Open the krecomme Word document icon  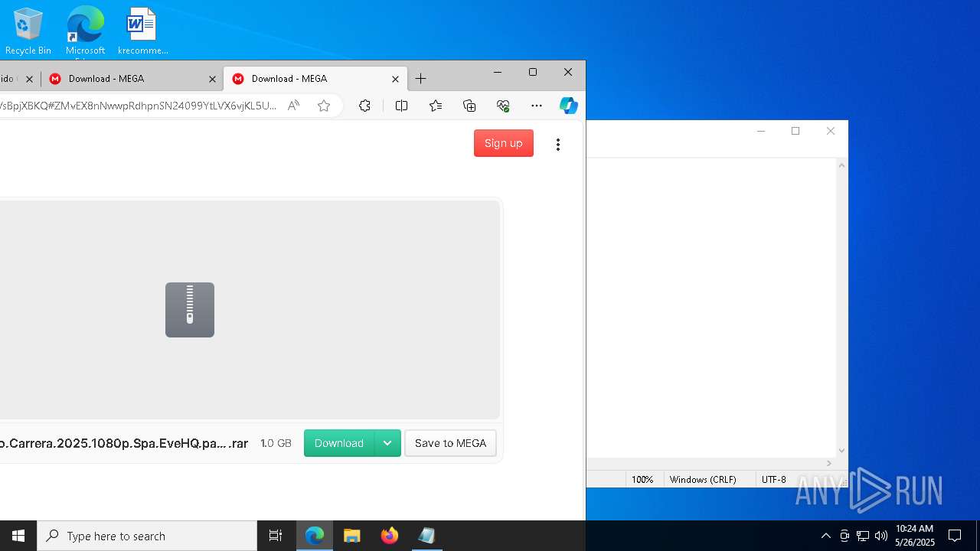pyautogui.click(x=142, y=31)
